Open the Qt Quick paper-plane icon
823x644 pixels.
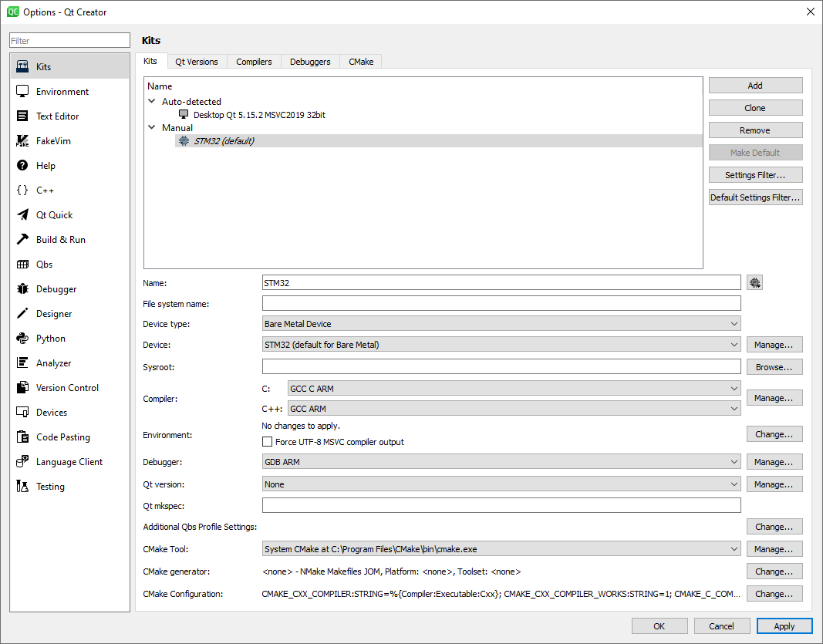coord(22,215)
